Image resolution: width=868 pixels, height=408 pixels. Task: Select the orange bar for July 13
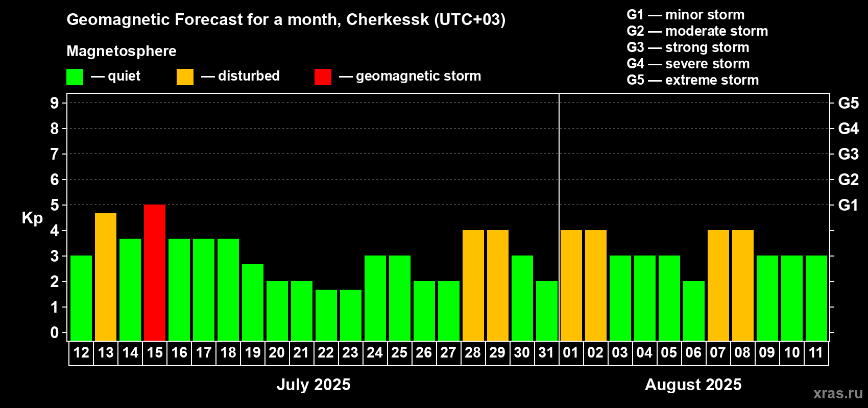click(x=106, y=277)
